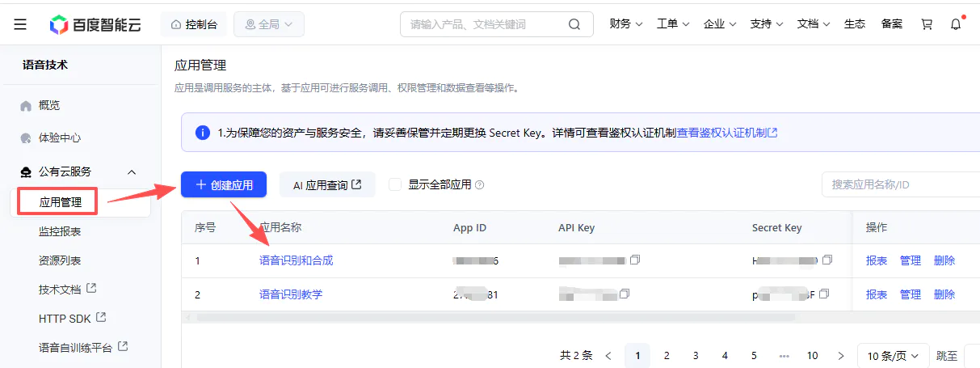Viewport: 980px width, 368px height.
Task: Toggle the 显示全部应用 checkbox
Action: (x=395, y=184)
